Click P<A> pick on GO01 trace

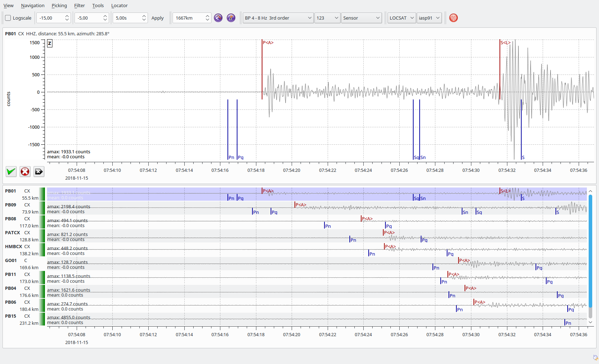[x=464, y=260]
